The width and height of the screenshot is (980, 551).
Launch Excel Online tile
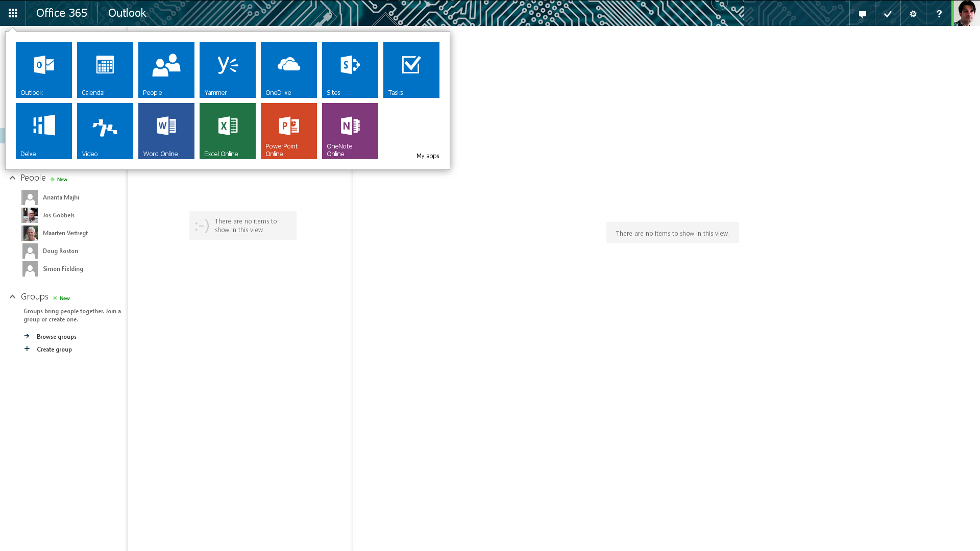pos(228,131)
